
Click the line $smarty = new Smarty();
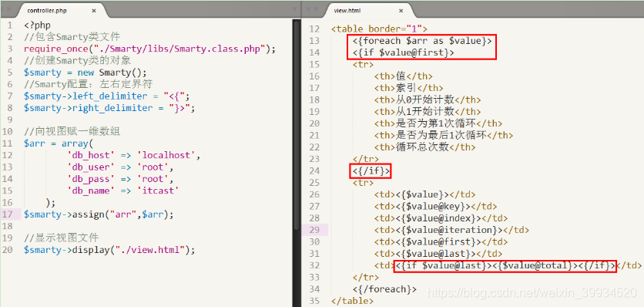click(86, 73)
